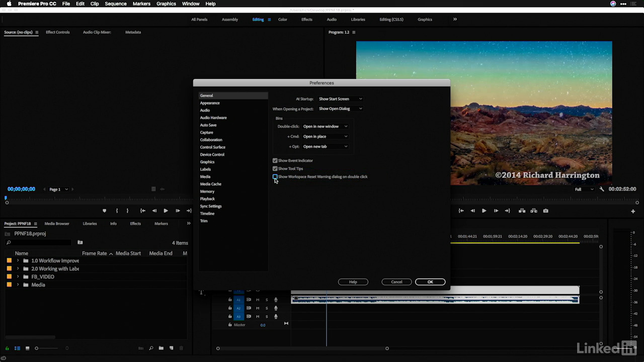Toggle track lock for A2
The height and width of the screenshot is (362, 644).
(x=230, y=308)
